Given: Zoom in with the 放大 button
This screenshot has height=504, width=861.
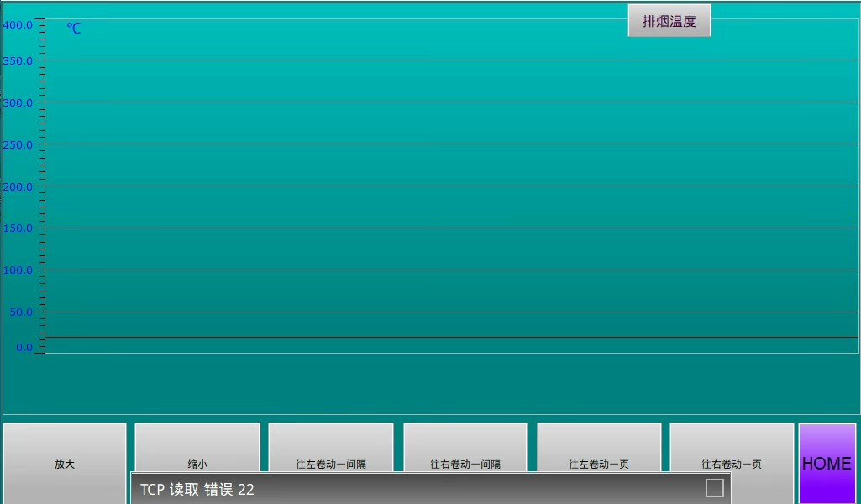Looking at the screenshot, I should coord(65,464).
